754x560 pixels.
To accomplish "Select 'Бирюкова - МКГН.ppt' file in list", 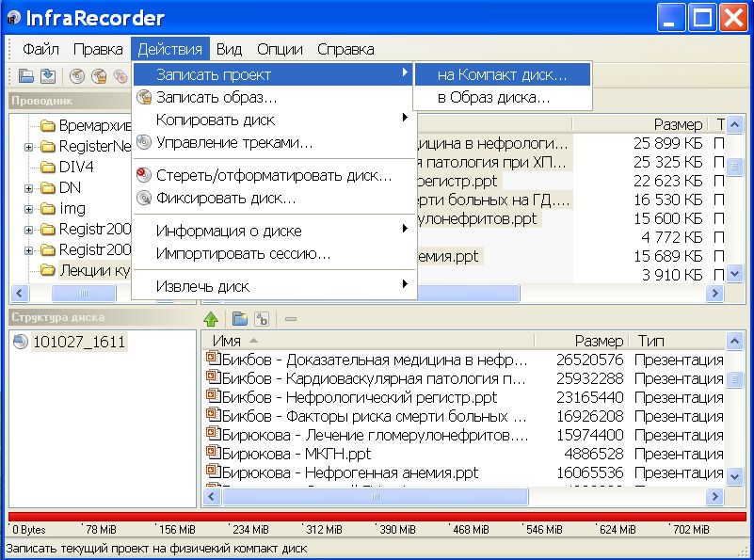I will coord(297,454).
